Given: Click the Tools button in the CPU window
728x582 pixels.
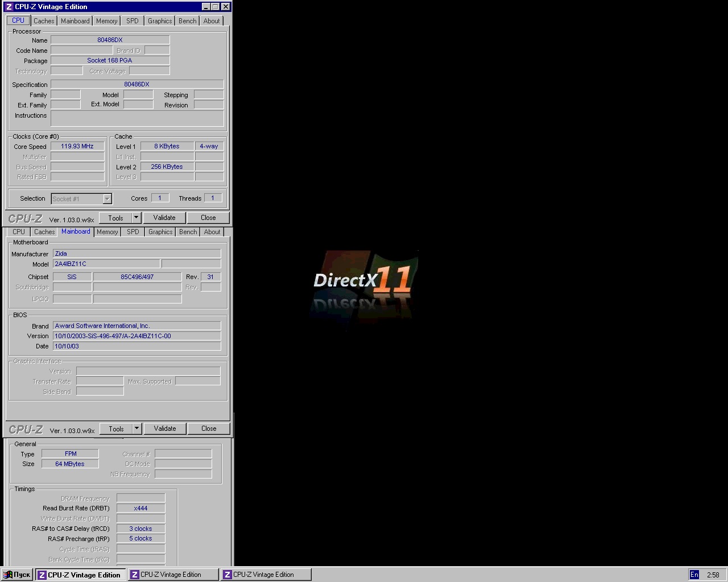Looking at the screenshot, I should [x=115, y=218].
